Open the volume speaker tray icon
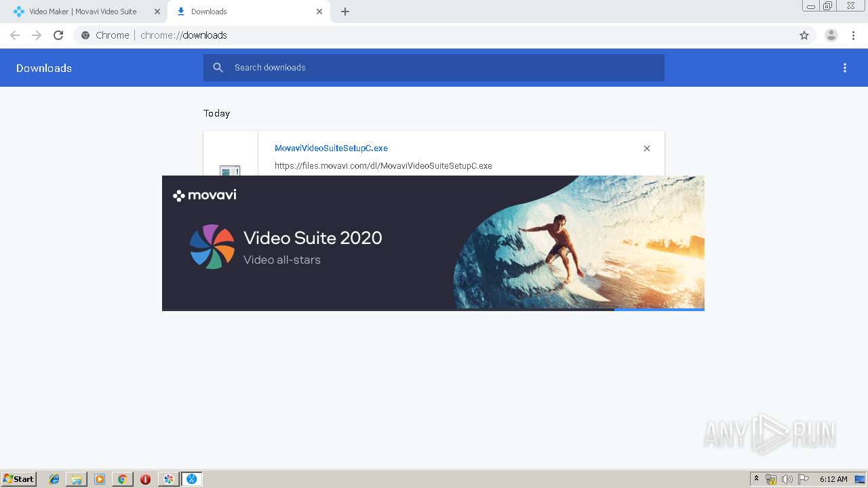The image size is (868, 488). 787,479
